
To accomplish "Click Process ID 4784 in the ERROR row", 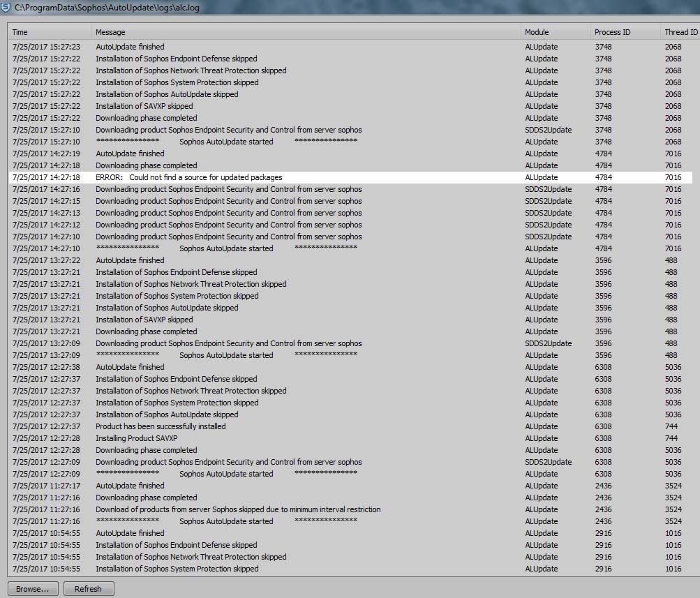I will 603,177.
